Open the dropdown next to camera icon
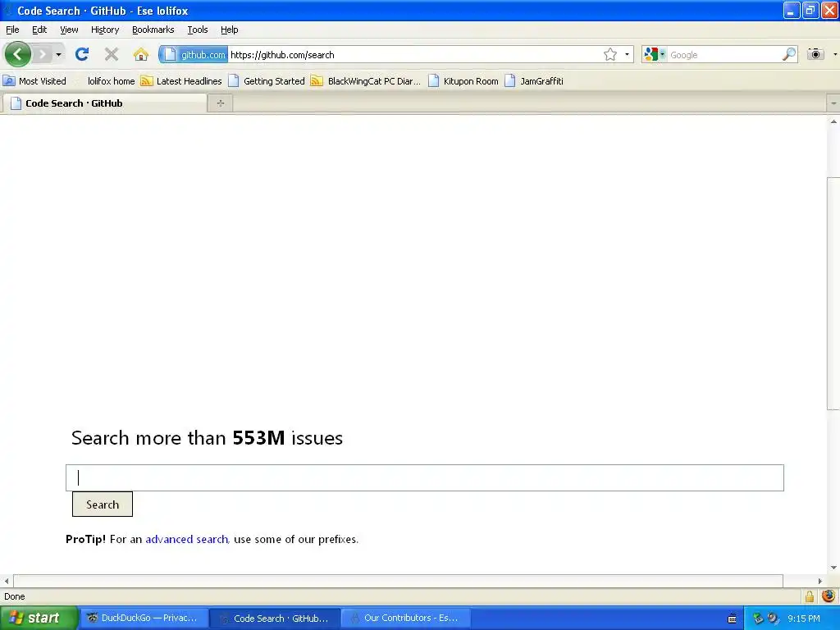Viewport: 840px width, 630px height. [834, 55]
